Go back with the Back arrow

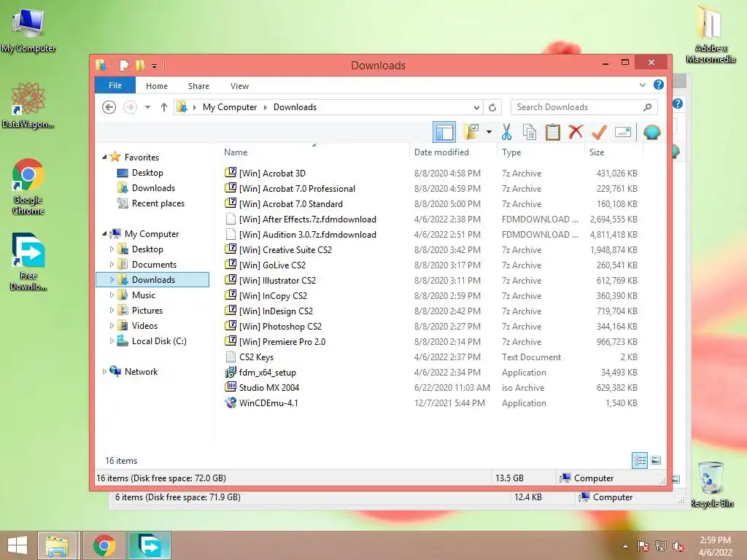click(109, 107)
